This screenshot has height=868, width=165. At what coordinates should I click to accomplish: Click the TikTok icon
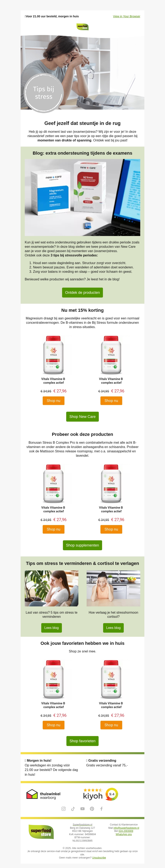[73, 809]
